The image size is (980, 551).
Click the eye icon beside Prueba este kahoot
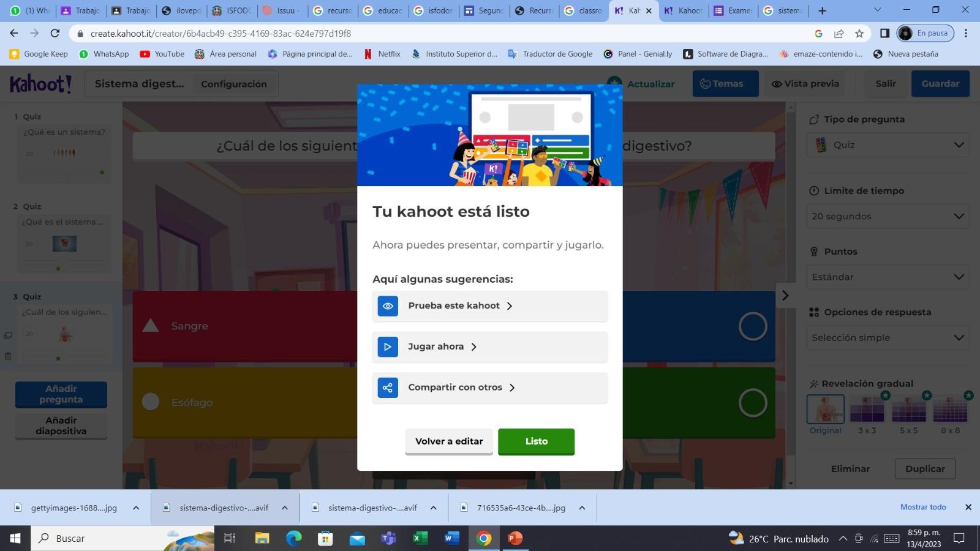(388, 305)
